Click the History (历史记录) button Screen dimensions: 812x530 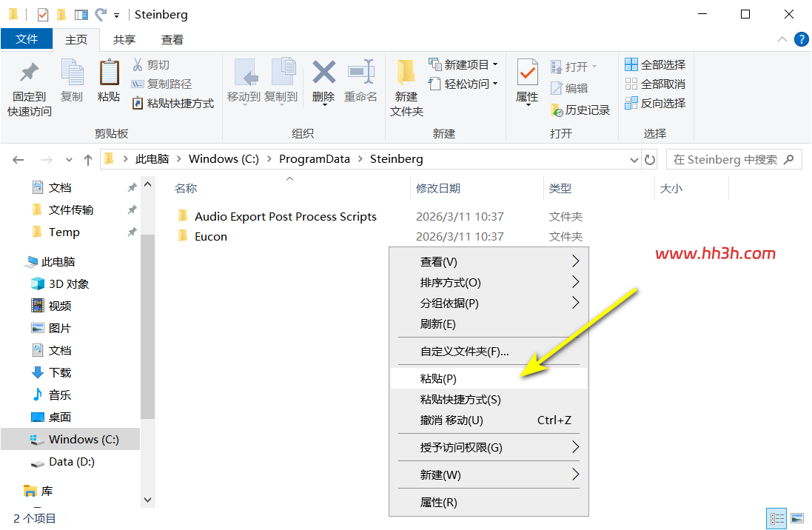pos(580,110)
